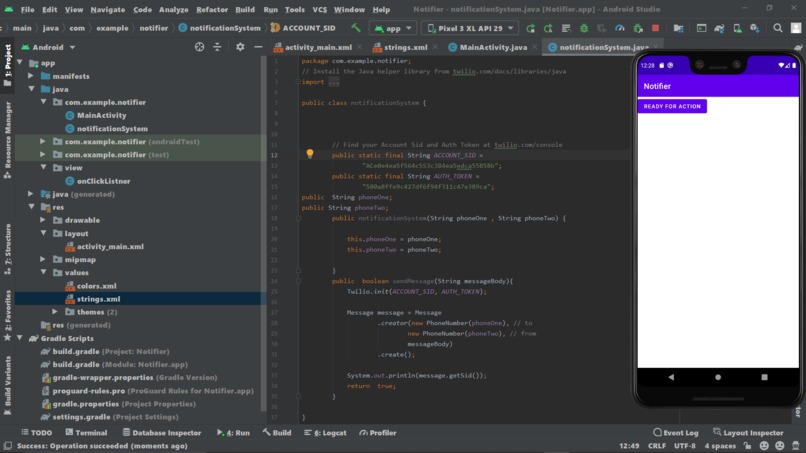Open the VCS menu
Image resolution: width=806 pixels, height=453 pixels.
(319, 9)
